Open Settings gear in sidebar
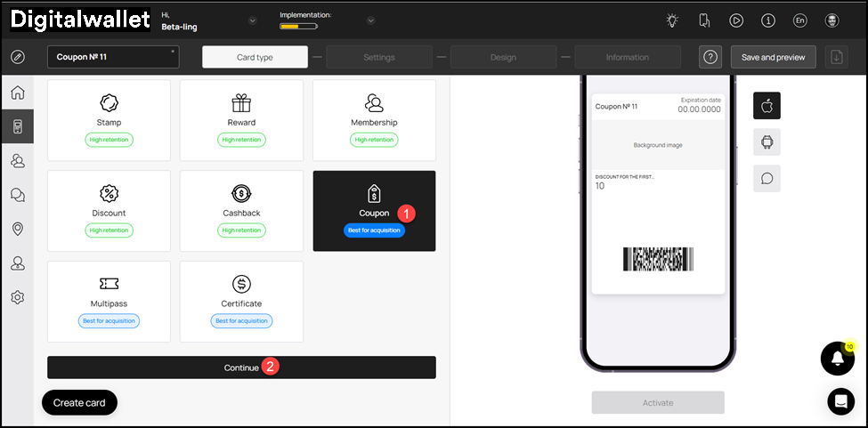Viewport: 868px width, 428px height. coord(18,297)
